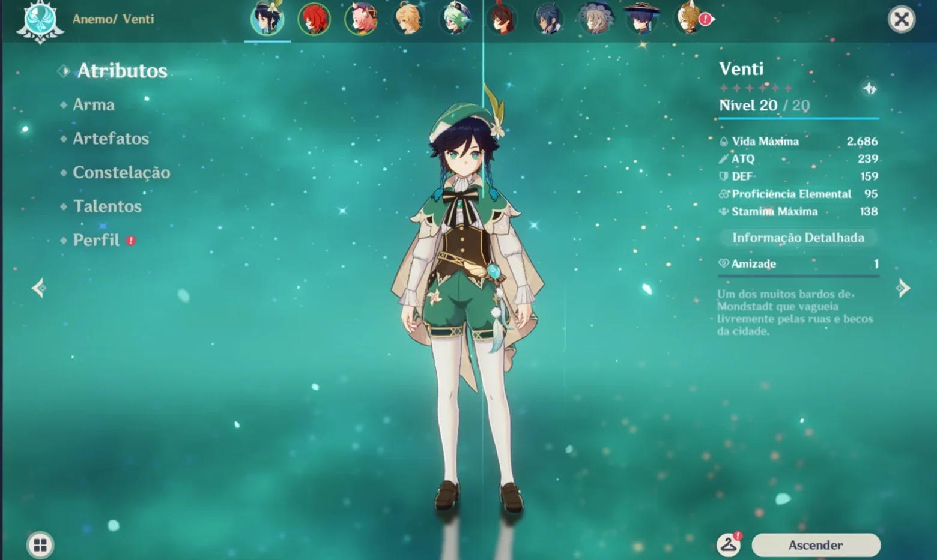Click the level progress bar under Nível
The image size is (937, 560).
[798, 118]
